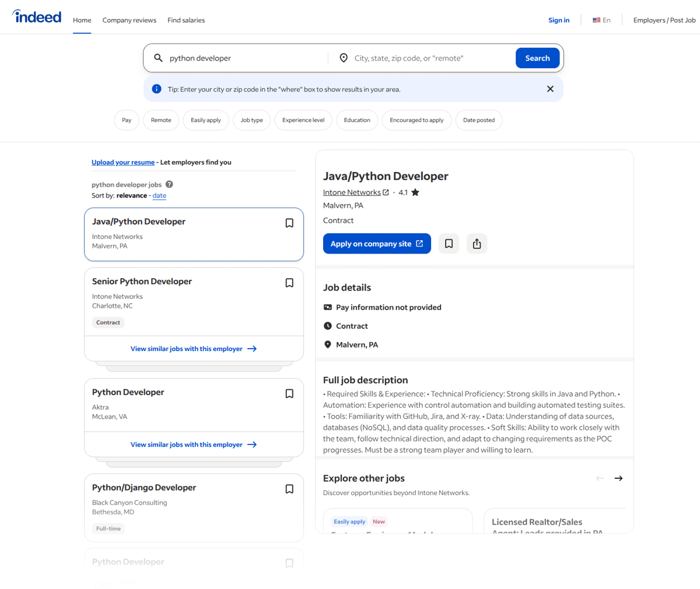Viewport: 700px width, 589px height.
Task: Open Find salaries
Action: coord(186,20)
